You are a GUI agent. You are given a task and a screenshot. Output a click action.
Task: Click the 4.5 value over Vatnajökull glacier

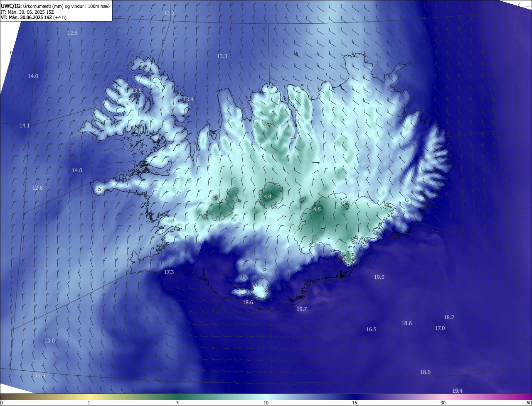[x=317, y=210]
